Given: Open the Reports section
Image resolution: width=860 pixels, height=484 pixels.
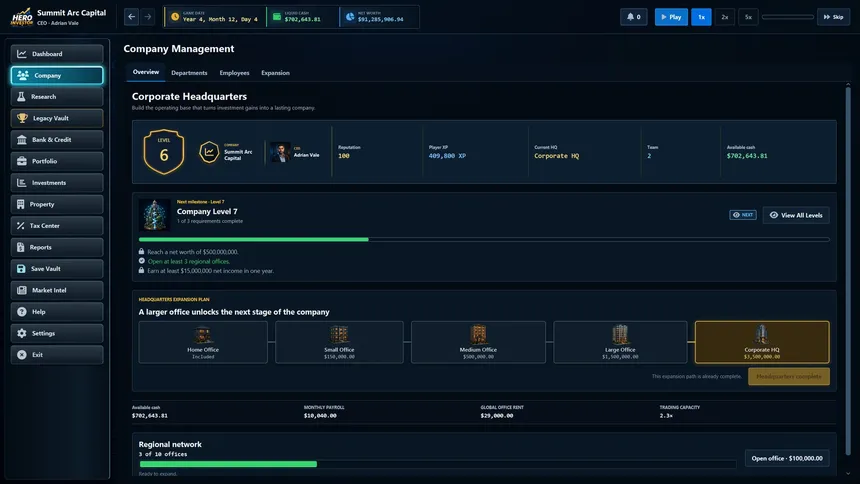Looking at the screenshot, I should (56, 247).
